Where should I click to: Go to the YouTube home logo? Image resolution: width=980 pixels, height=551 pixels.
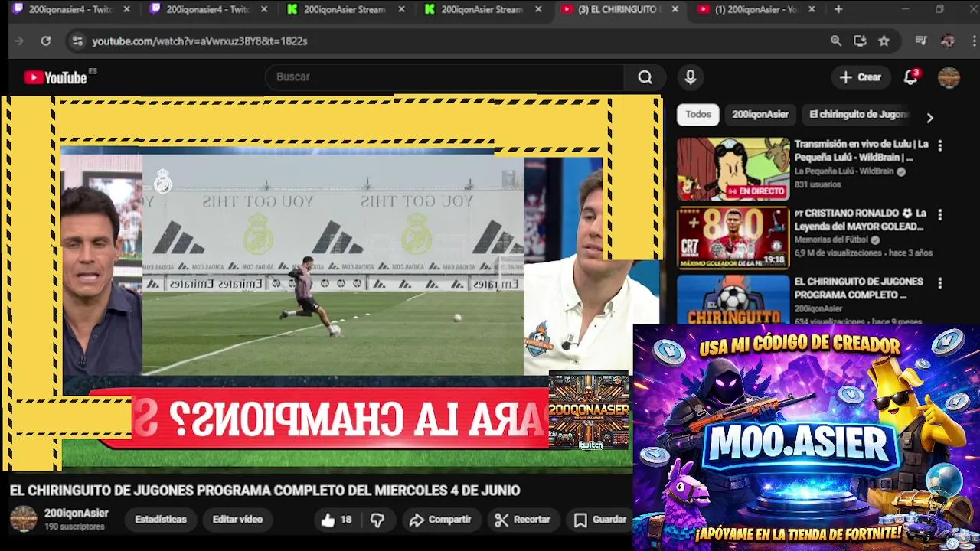coord(55,77)
